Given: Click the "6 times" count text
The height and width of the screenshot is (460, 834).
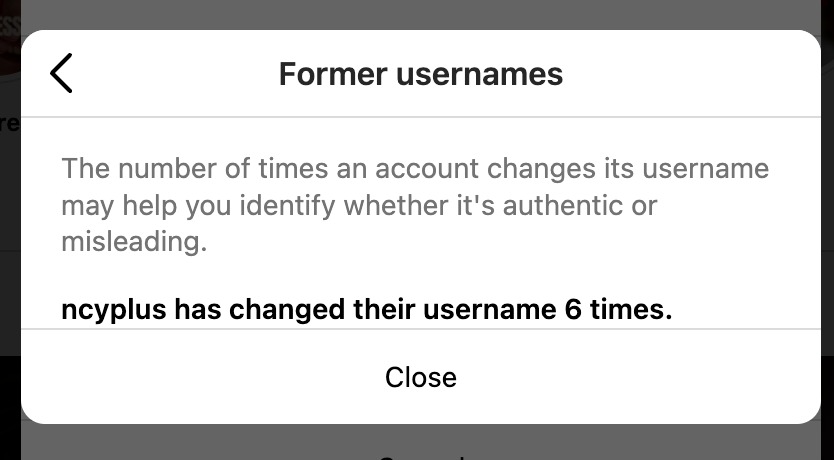Looking at the screenshot, I should [612, 309].
